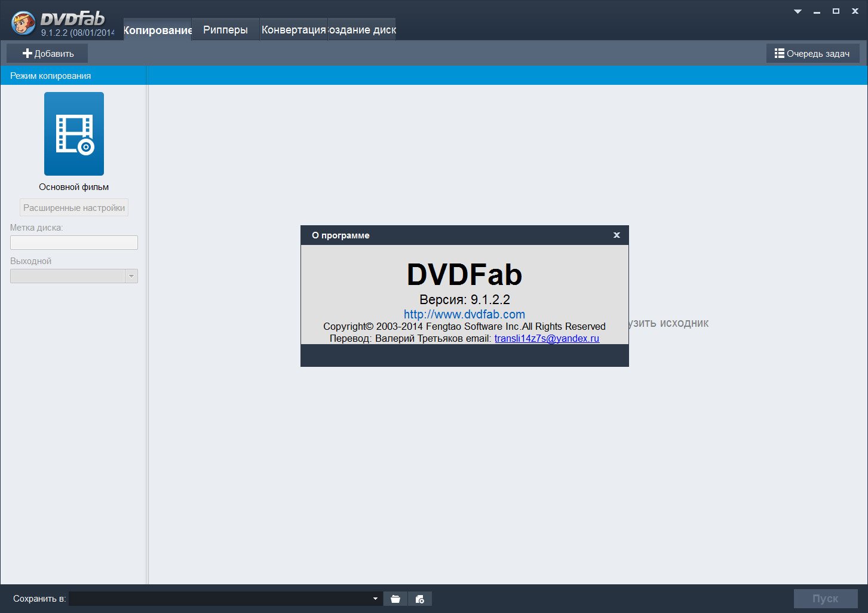Screen dimensions: 868x613
Task: Click the Метка диска input field
Action: 74,243
